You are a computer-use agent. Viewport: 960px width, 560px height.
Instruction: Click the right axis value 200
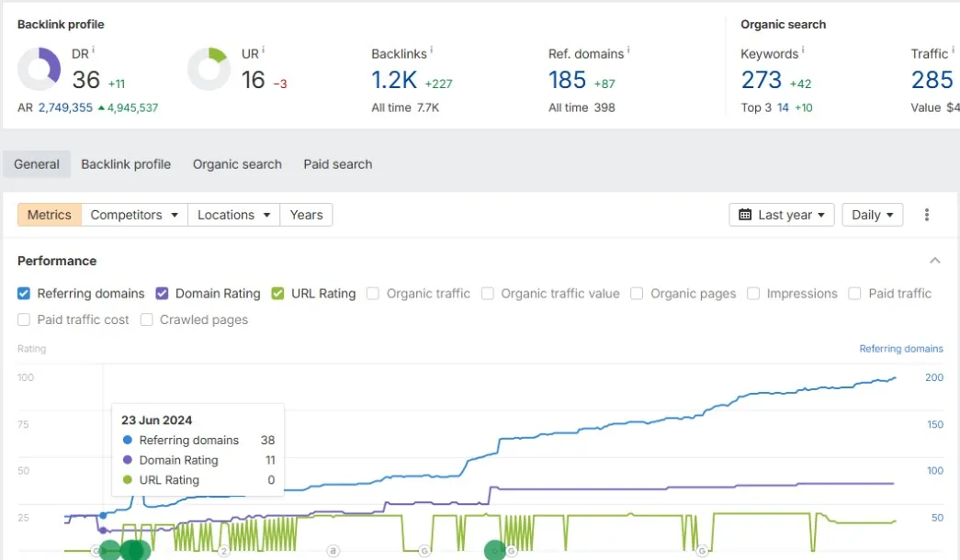pyautogui.click(x=934, y=377)
